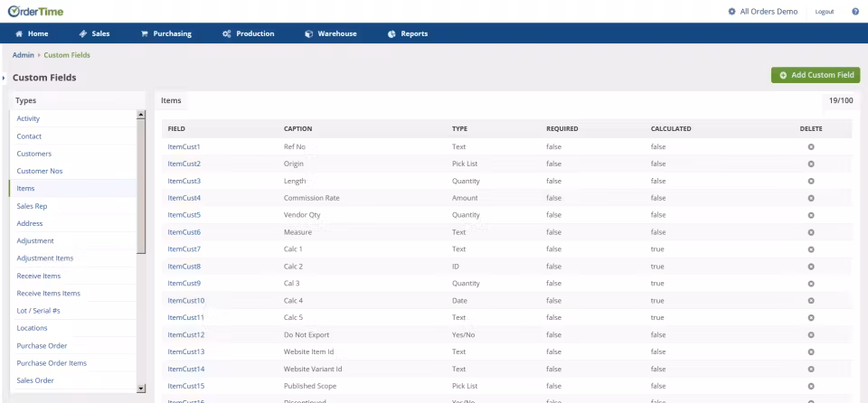Open the Sales menu
This screenshot has height=403, width=868.
point(94,34)
